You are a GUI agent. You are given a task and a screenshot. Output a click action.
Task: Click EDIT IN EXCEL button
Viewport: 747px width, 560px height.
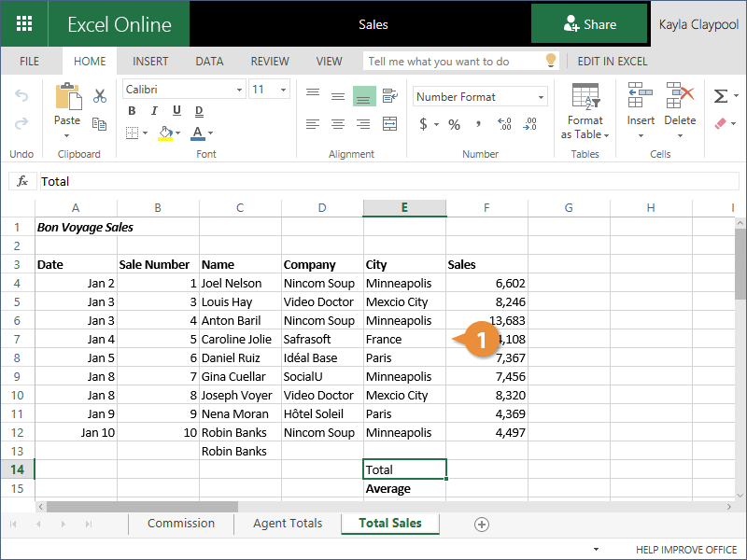(x=613, y=62)
